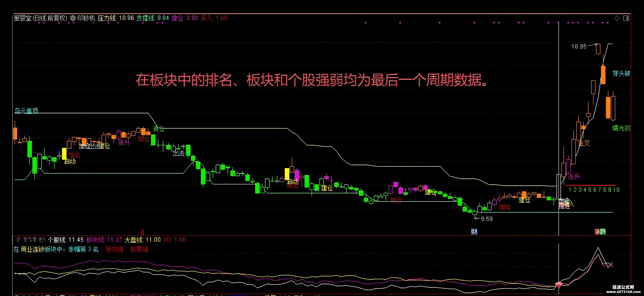Click the 板块线 indicator value label
The width and height of the screenshot is (644, 296).
[104, 240]
